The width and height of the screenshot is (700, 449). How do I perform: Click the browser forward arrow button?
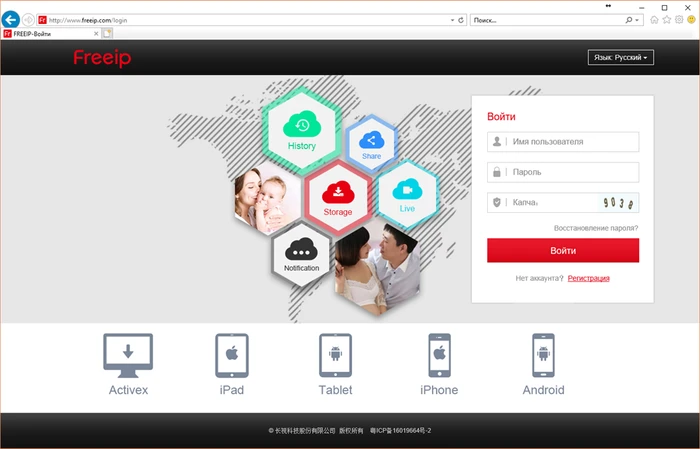[x=28, y=20]
